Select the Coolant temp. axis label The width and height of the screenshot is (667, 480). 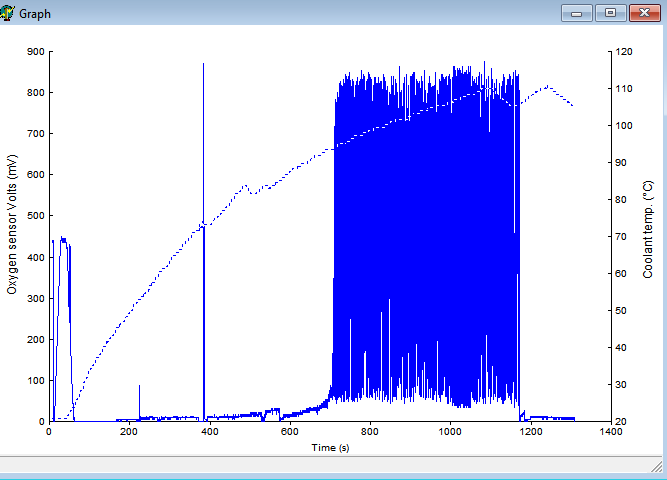click(647, 230)
